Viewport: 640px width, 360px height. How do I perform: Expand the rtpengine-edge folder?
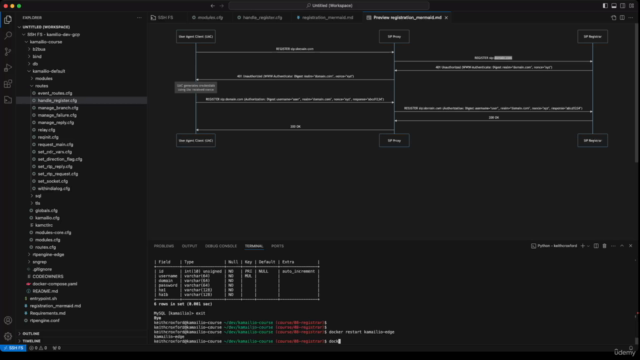coord(48,254)
